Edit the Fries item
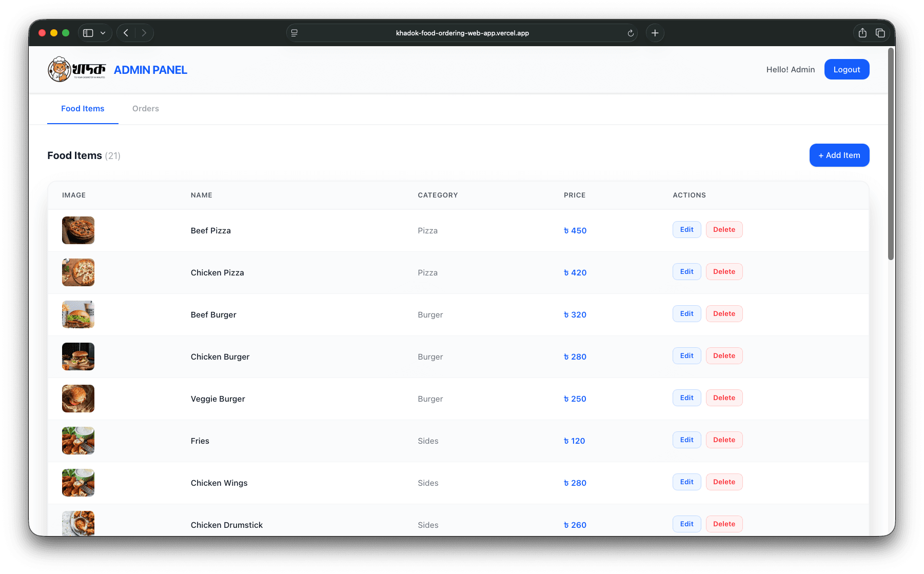Viewport: 924px width, 574px height. (686, 440)
